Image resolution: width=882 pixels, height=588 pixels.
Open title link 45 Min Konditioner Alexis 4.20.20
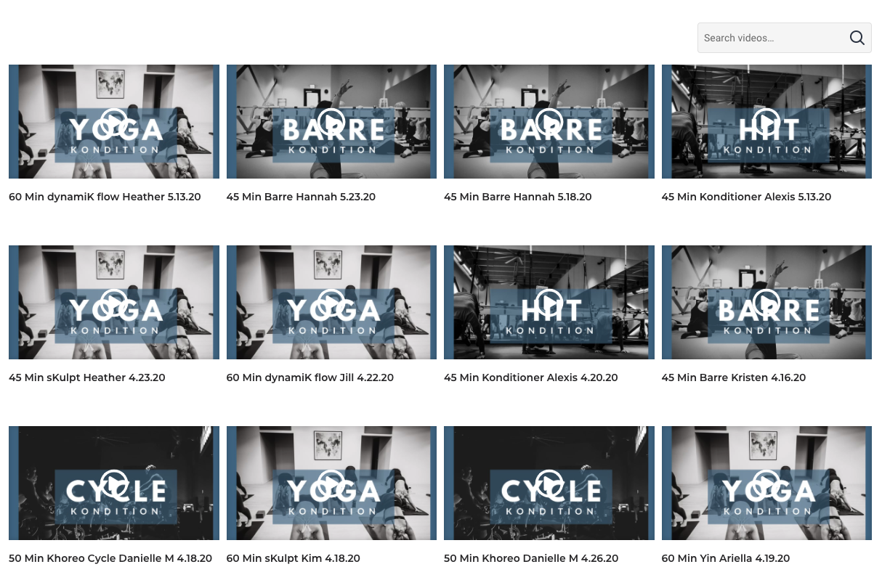(x=531, y=377)
